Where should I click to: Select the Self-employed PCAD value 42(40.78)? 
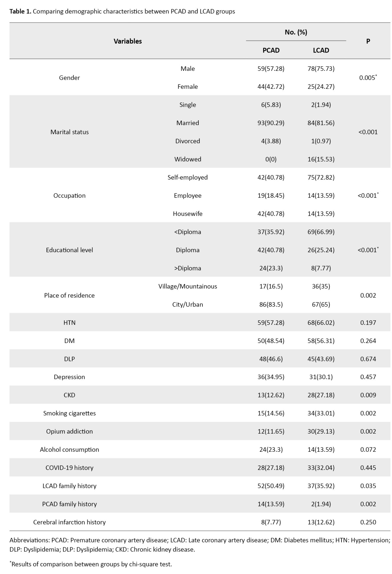click(x=271, y=177)
